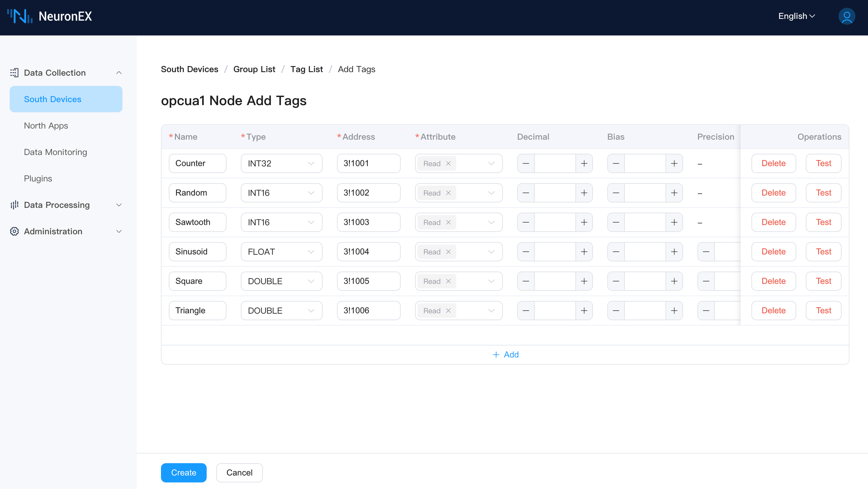868x489 pixels.
Task: Open the user profile avatar
Action: [847, 16]
